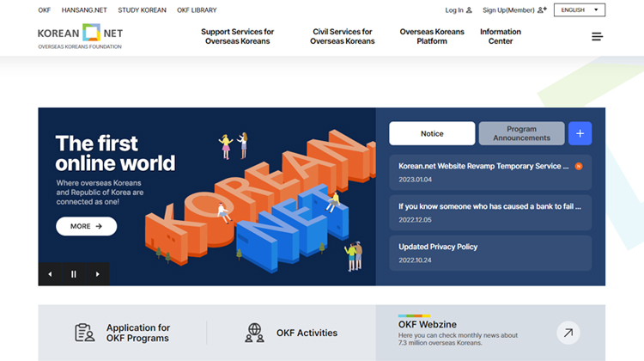
Task: Click the date 2022.12.05
Action: 415,219
